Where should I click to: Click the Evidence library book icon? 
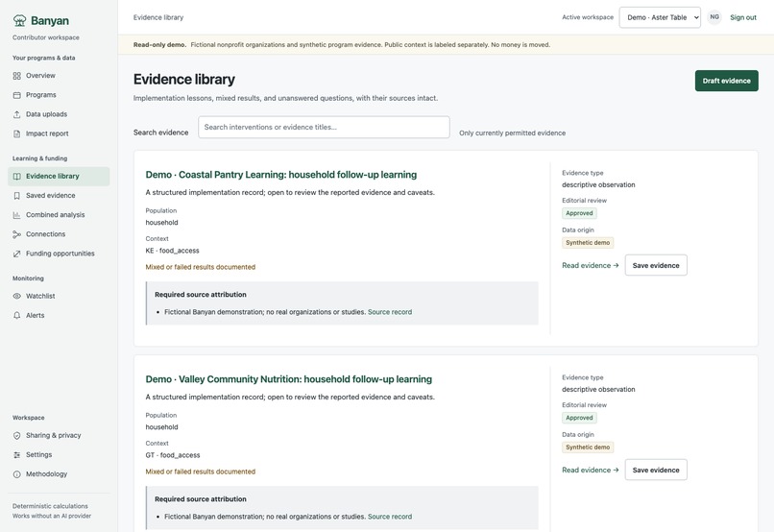(x=16, y=176)
